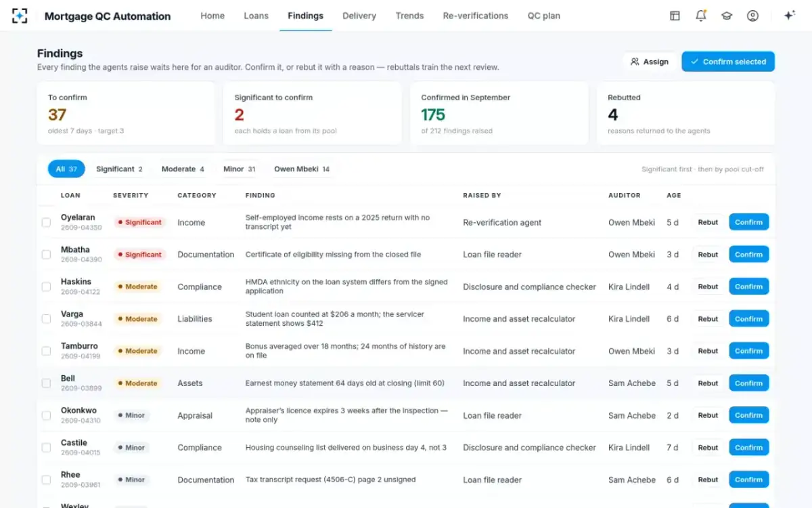
Task: Rebut the Rhee finding
Action: pos(708,480)
